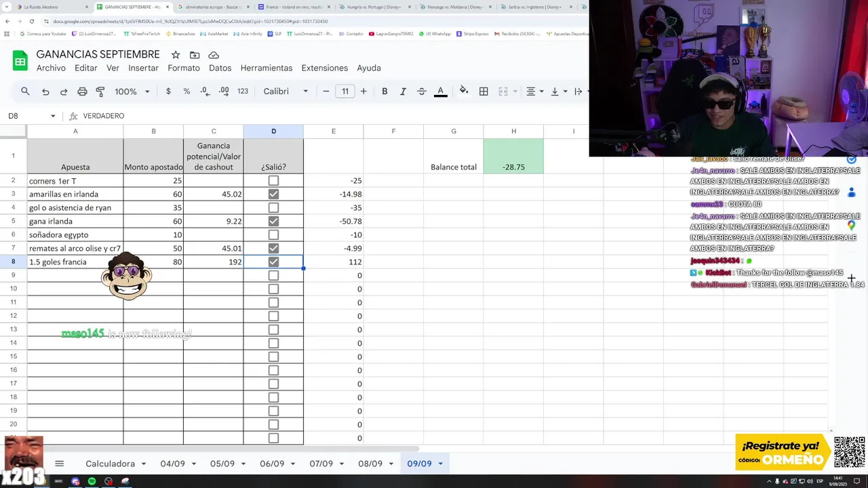Redo the last action
The image size is (868, 488).
click(64, 91)
